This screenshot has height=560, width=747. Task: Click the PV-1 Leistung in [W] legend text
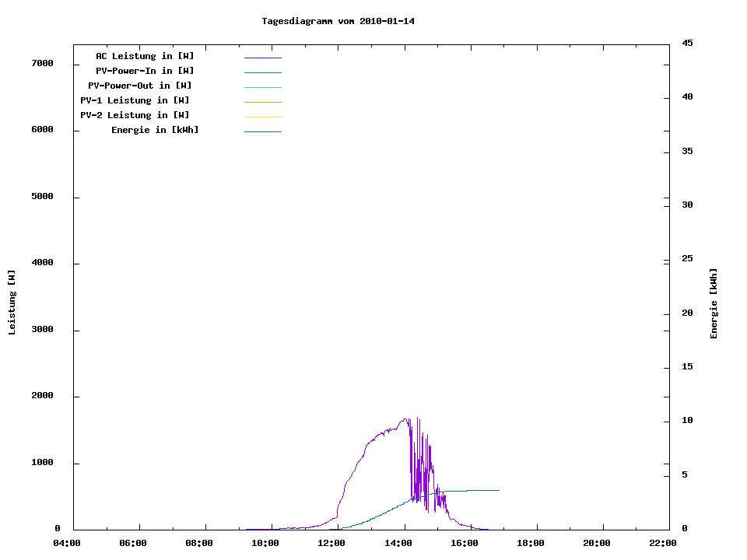[x=135, y=100]
